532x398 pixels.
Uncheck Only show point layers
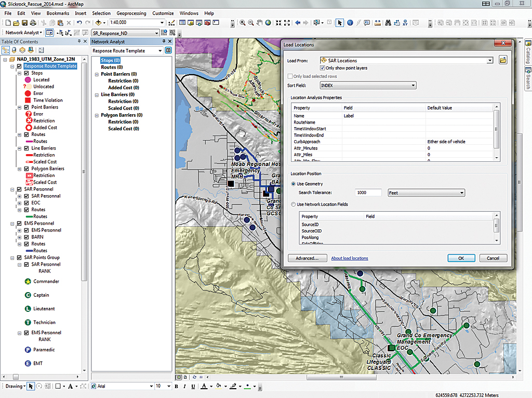click(323, 68)
